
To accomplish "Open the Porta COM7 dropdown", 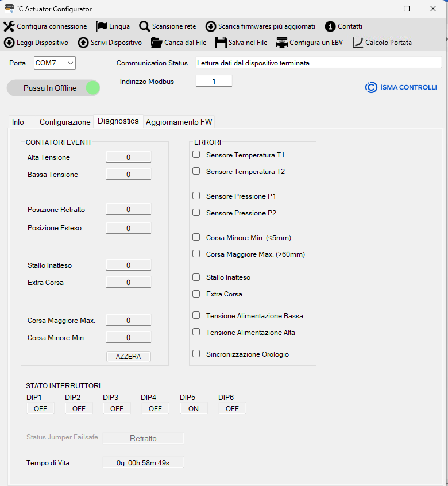I will pyautogui.click(x=55, y=63).
